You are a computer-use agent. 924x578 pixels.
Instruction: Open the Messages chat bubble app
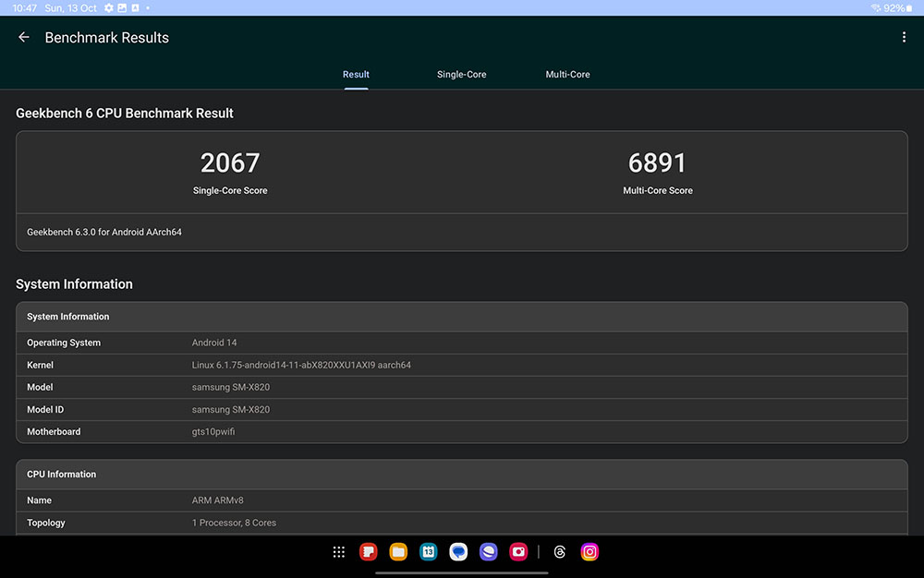[x=458, y=552]
